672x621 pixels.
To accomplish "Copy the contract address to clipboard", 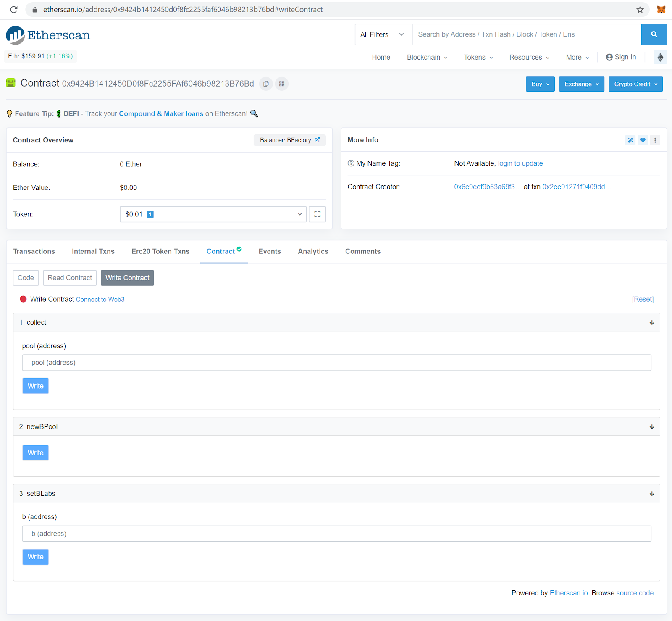I will [x=266, y=84].
